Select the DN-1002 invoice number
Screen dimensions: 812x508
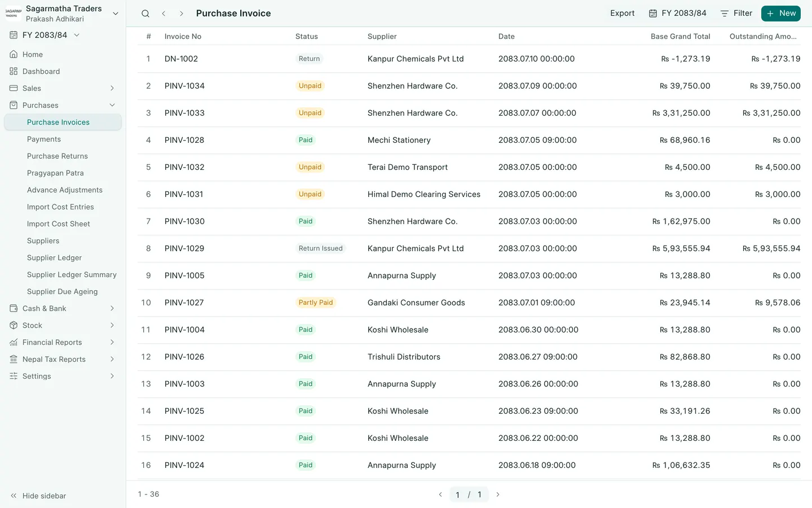tap(181, 59)
